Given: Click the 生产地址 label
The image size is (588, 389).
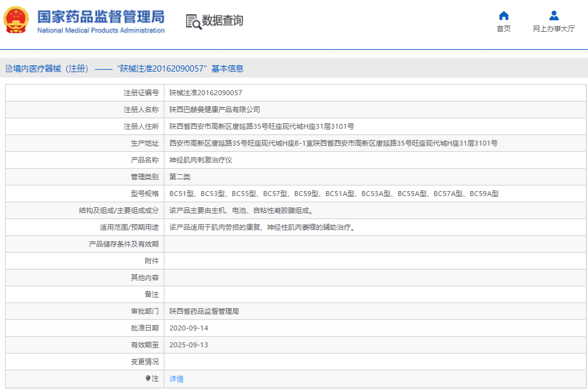Looking at the screenshot, I should point(145,143).
